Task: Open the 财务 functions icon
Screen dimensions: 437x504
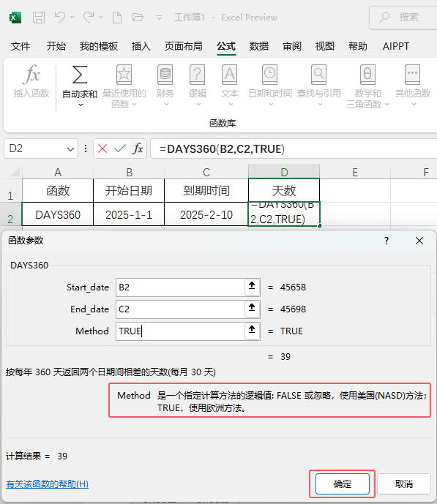Action: pos(165,75)
